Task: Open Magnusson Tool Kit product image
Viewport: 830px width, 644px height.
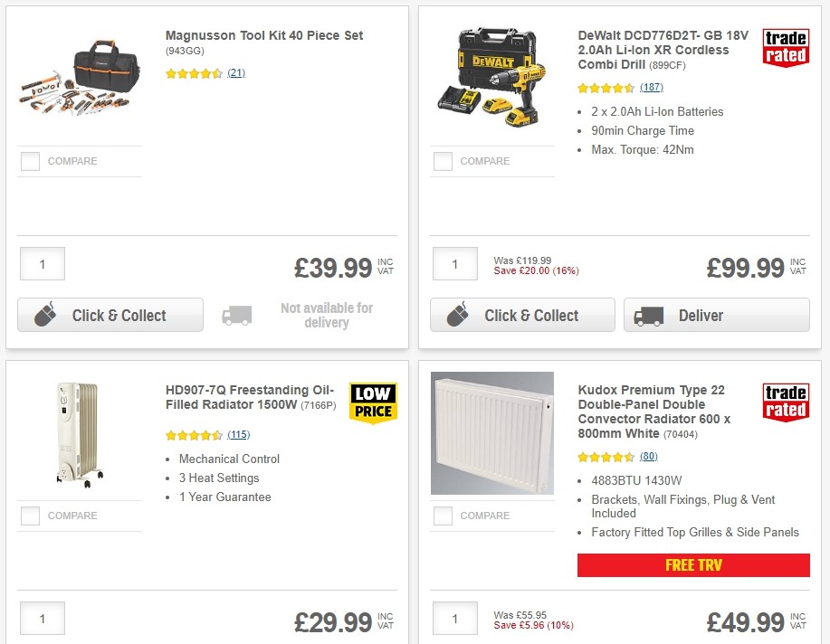Action: point(78,77)
